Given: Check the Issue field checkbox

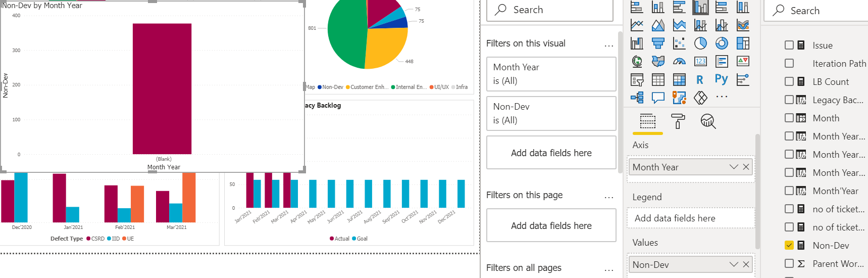Looking at the screenshot, I should pyautogui.click(x=789, y=45).
